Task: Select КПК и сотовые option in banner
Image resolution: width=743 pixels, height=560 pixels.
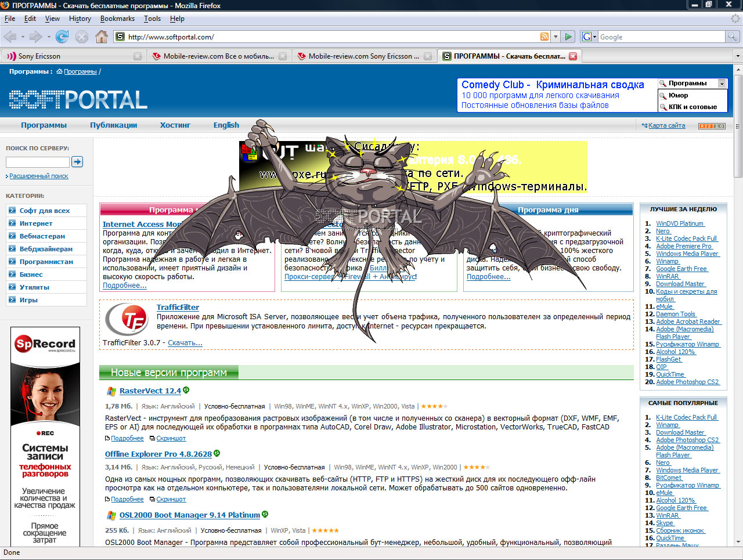Action: click(x=692, y=107)
